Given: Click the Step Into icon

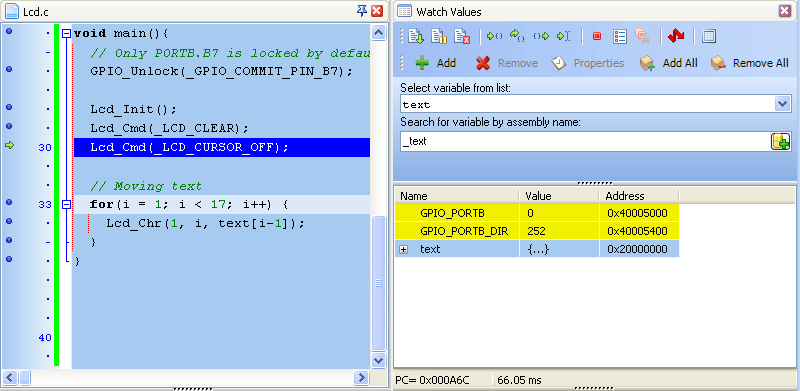Looking at the screenshot, I should tap(494, 36).
